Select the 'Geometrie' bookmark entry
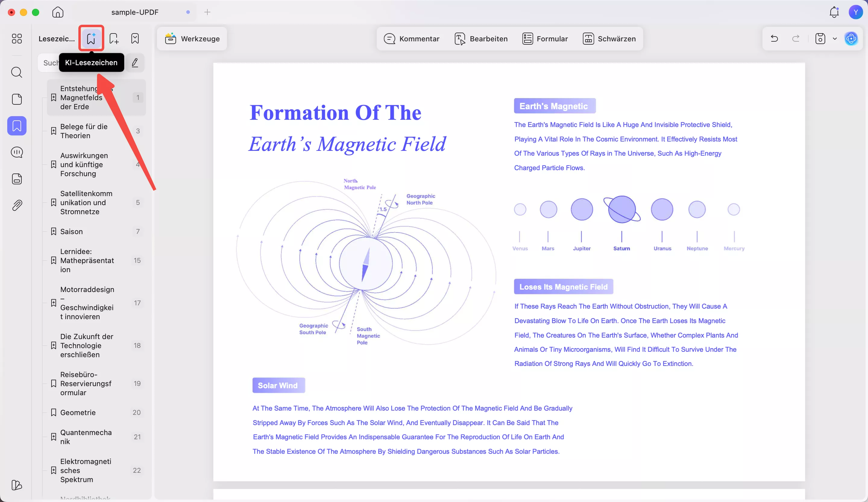The width and height of the screenshot is (868, 502). click(78, 412)
